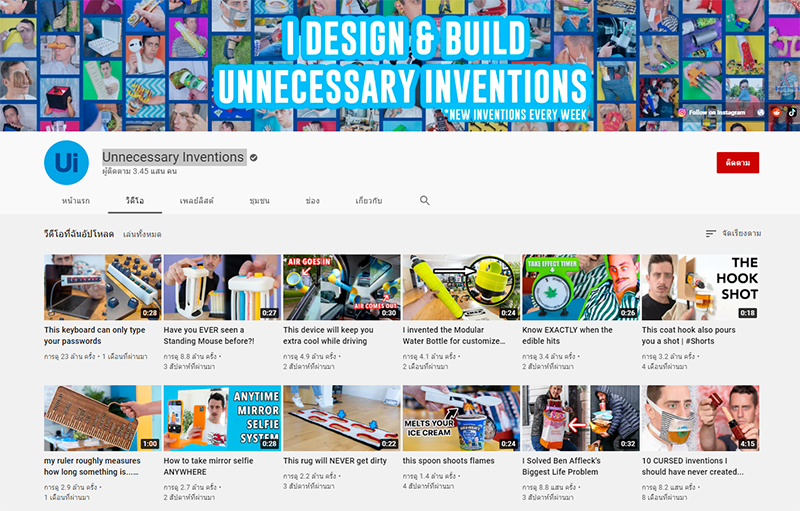Click title 'I Solved Ben Affleck's Biggest Life Problem'
Screen dimensions: 800x511
561,466
